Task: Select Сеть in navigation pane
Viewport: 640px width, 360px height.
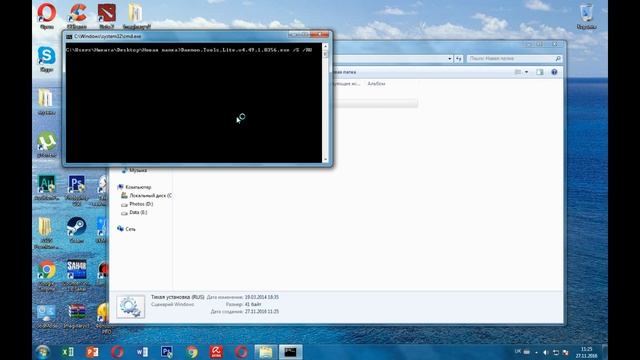Action: 127,229
